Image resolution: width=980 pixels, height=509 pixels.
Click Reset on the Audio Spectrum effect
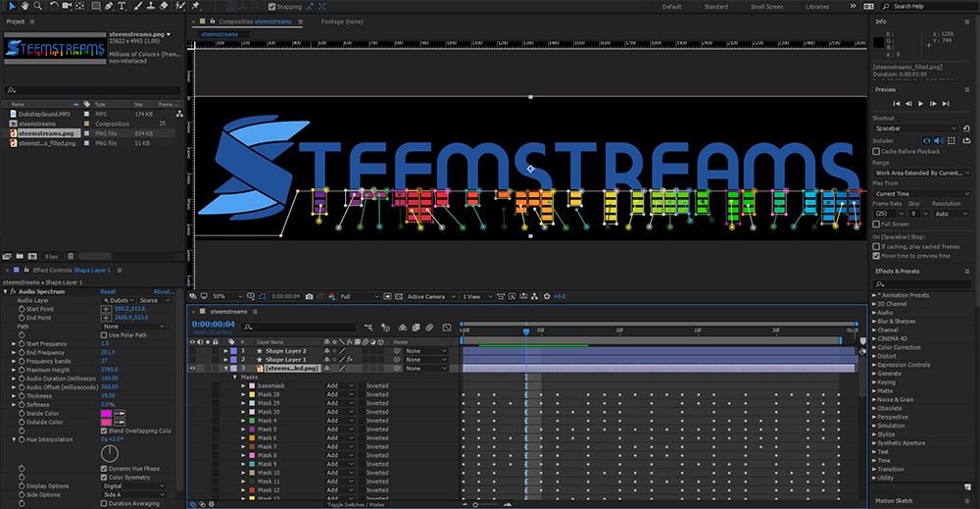[108, 292]
